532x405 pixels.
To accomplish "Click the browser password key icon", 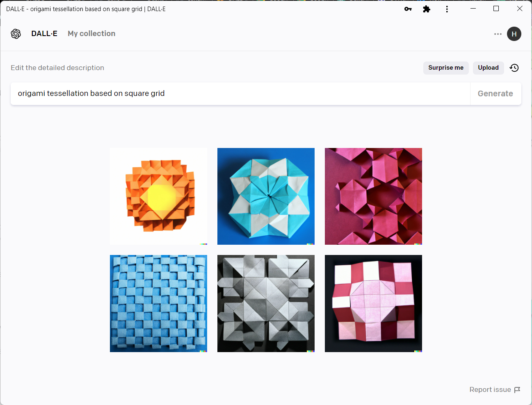I will pyautogui.click(x=408, y=9).
